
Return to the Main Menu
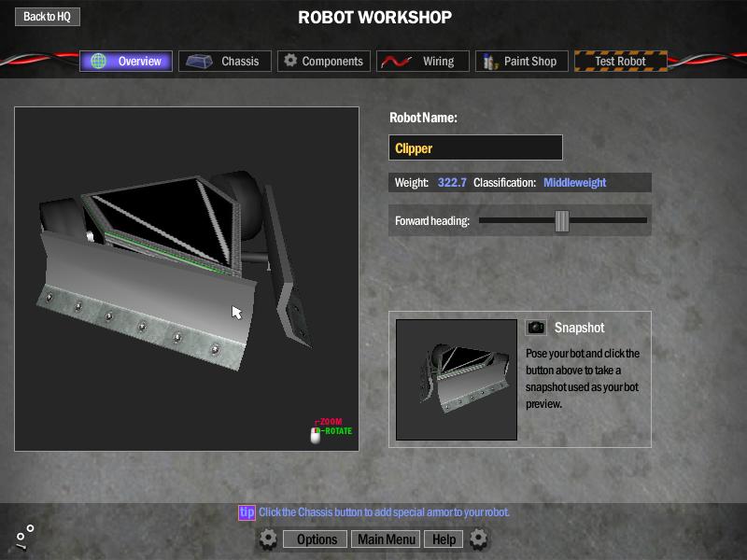pyautogui.click(x=386, y=539)
